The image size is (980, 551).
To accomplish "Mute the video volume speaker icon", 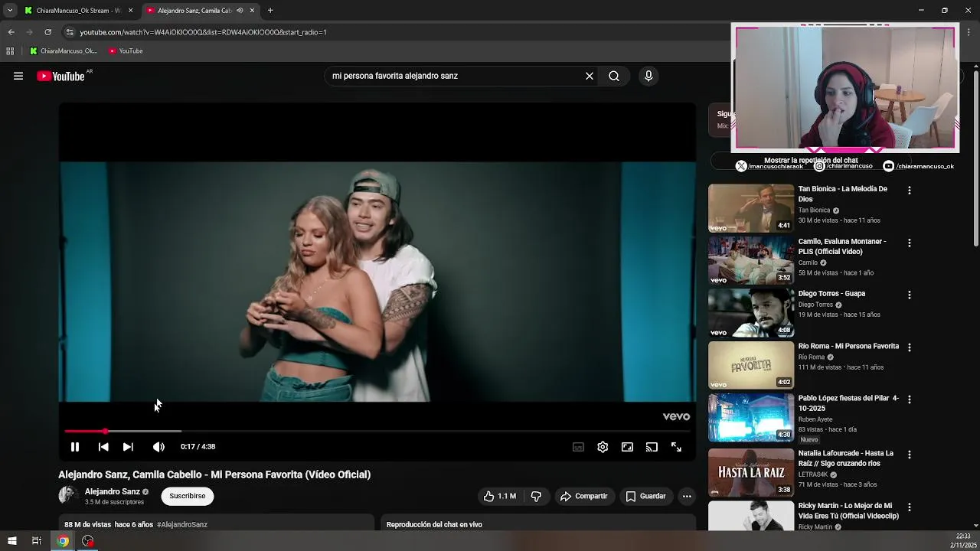I will pos(158,447).
